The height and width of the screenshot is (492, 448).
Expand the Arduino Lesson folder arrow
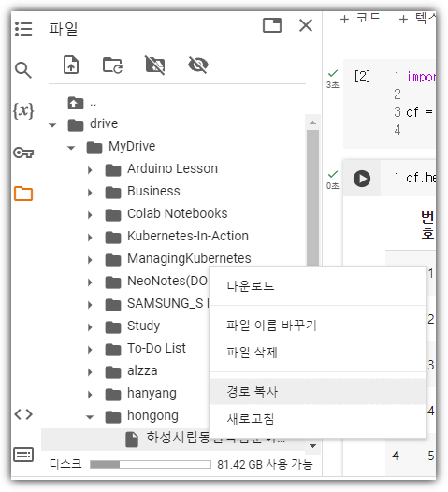click(x=90, y=170)
